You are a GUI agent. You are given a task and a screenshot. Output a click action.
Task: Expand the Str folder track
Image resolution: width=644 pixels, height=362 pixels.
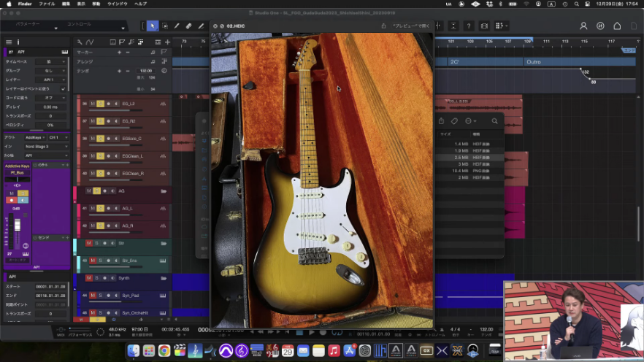coord(163,243)
